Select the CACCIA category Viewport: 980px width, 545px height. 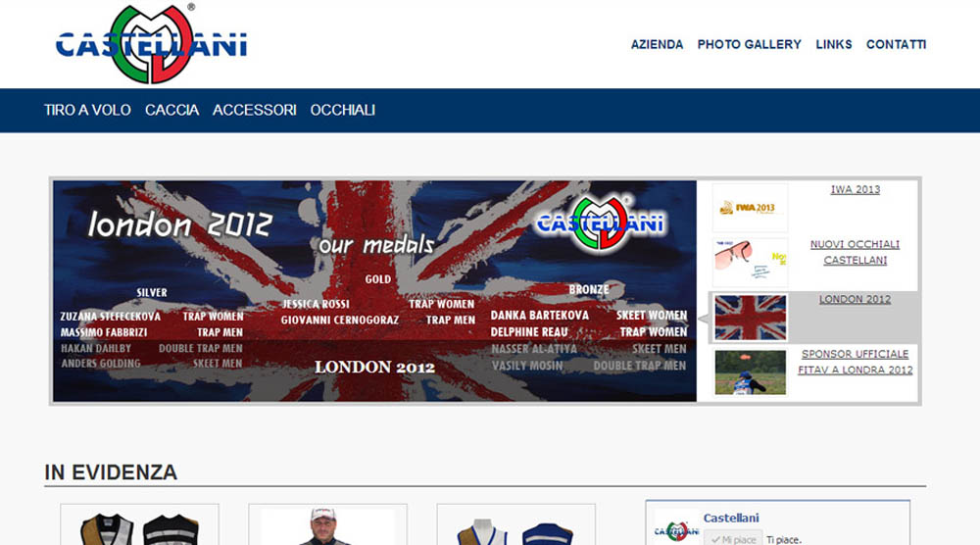tap(171, 110)
